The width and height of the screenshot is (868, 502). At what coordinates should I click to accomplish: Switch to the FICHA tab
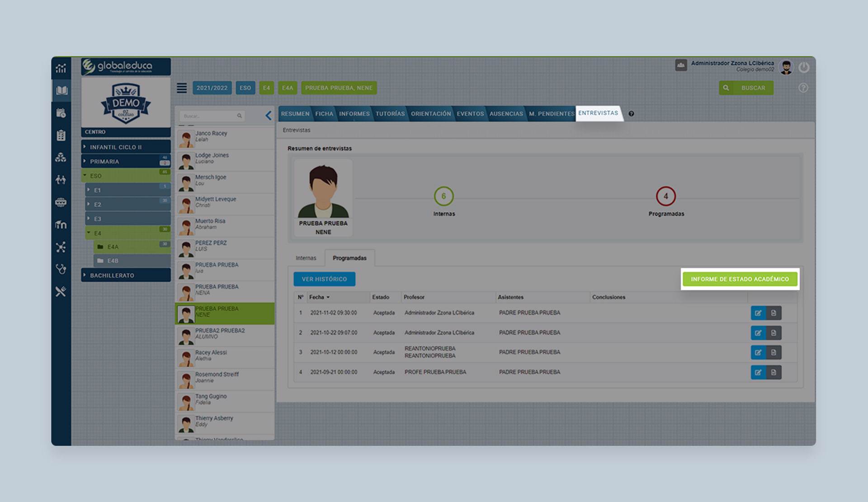tap(324, 114)
